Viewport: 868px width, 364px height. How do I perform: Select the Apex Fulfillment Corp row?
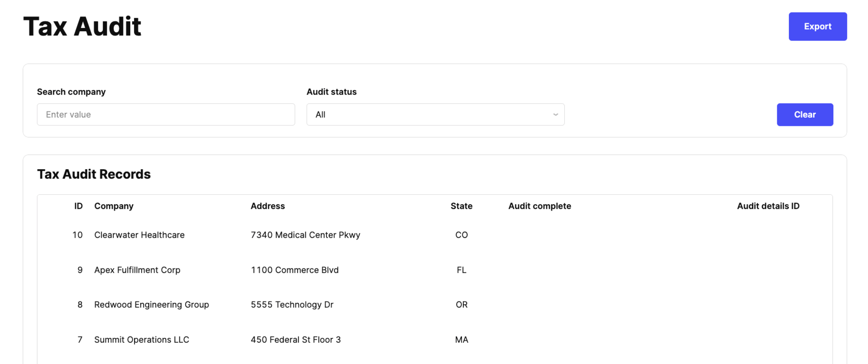[x=137, y=270]
